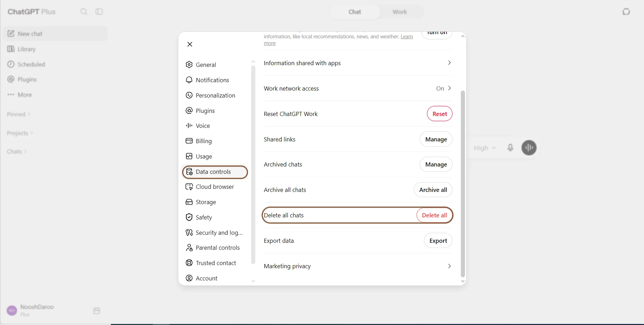Click the temporary chat icon at top right
Image resolution: width=644 pixels, height=325 pixels.
(x=626, y=11)
